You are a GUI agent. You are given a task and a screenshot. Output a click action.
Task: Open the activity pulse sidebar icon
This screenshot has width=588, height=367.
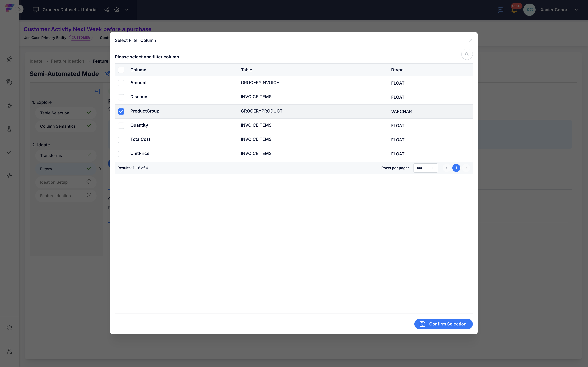pyautogui.click(x=9, y=175)
